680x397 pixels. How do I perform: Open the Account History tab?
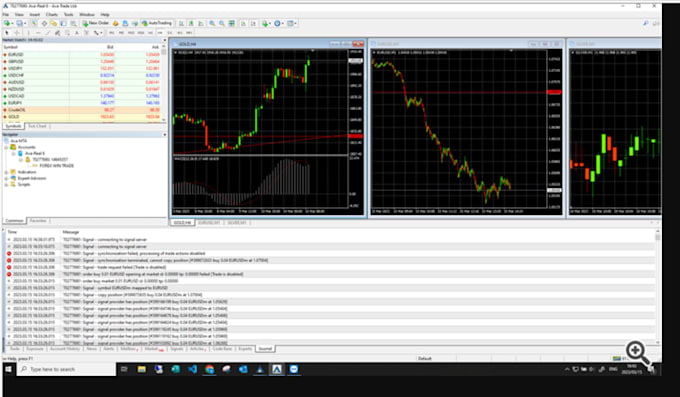click(65, 349)
